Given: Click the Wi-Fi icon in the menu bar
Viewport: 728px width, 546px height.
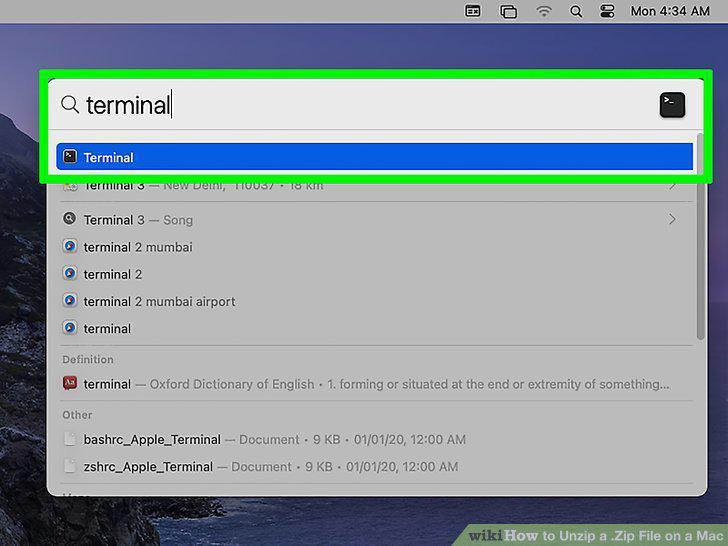Looking at the screenshot, I should 544,11.
